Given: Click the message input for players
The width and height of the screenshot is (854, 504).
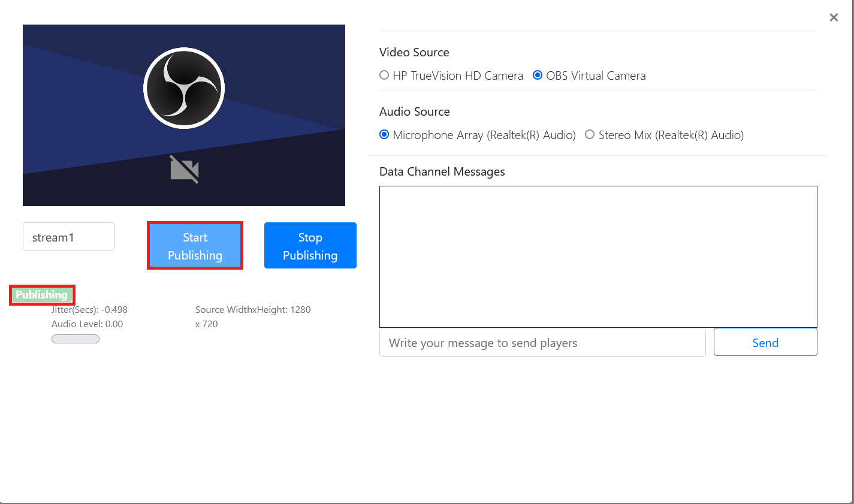Looking at the screenshot, I should pos(542,342).
